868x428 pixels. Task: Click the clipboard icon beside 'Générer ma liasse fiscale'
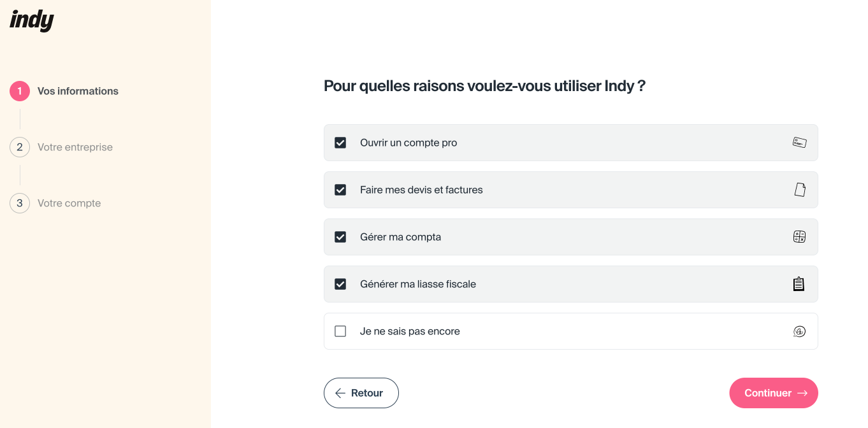(799, 283)
